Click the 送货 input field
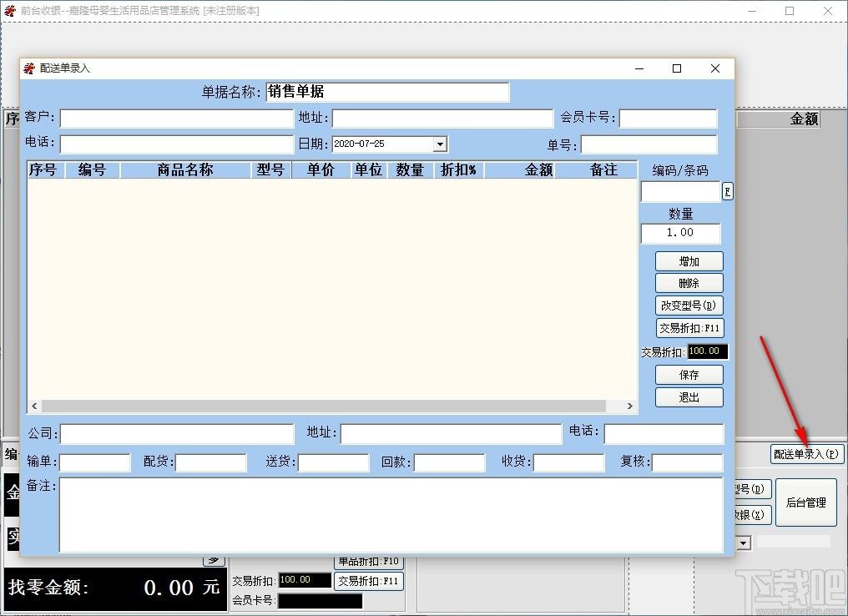Viewport: 848px width, 616px height. (334, 463)
